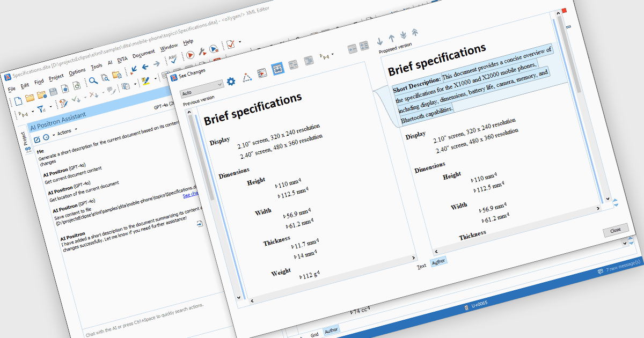644x338 pixels.
Task: Click the Open folder icon in main toolbar
Action: (30, 98)
